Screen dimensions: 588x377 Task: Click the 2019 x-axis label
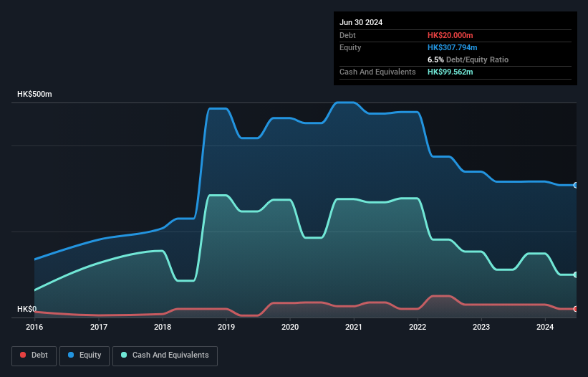pos(226,327)
